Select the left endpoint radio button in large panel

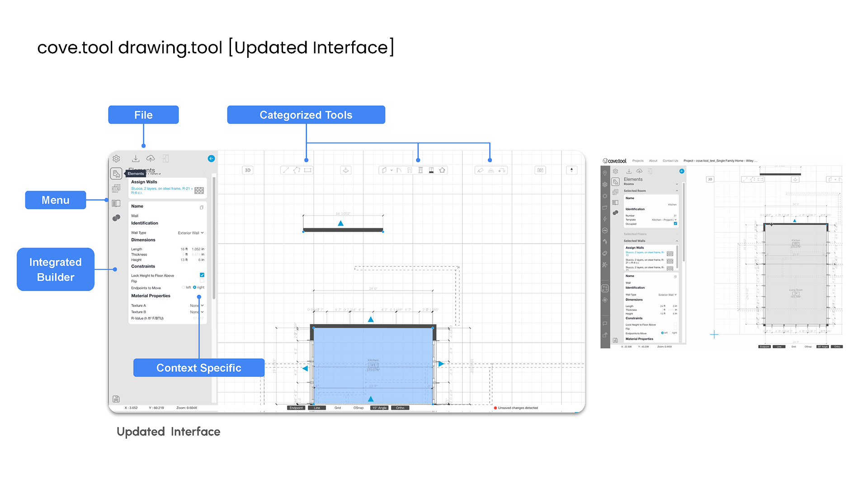coord(184,287)
